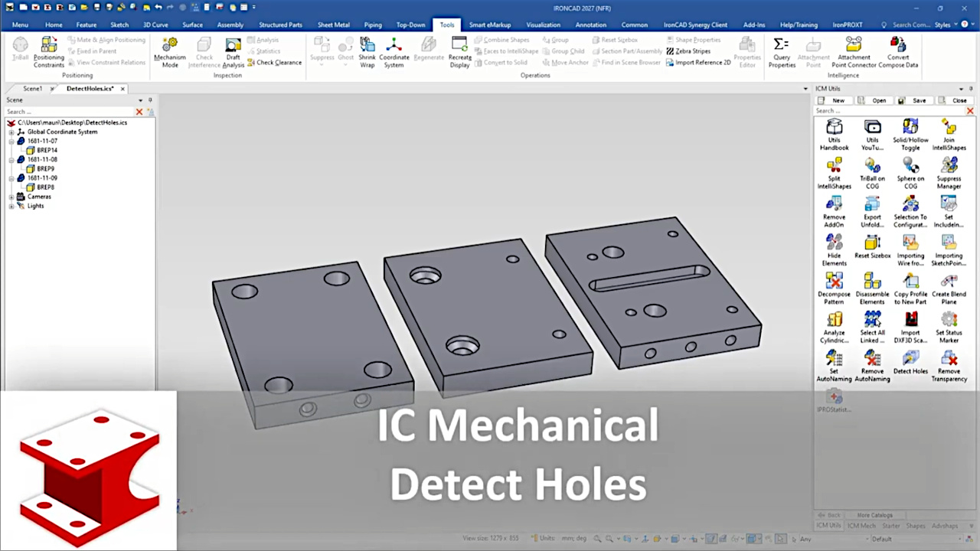Collapse the 1681-11-09 part node

(x=11, y=178)
